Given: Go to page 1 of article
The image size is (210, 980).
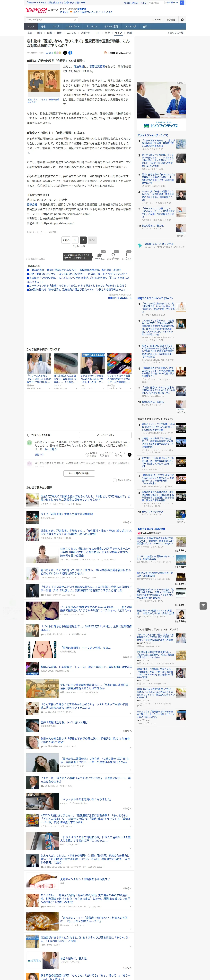Looking at the screenshot, I should pyautogui.click(x=75, y=240).
